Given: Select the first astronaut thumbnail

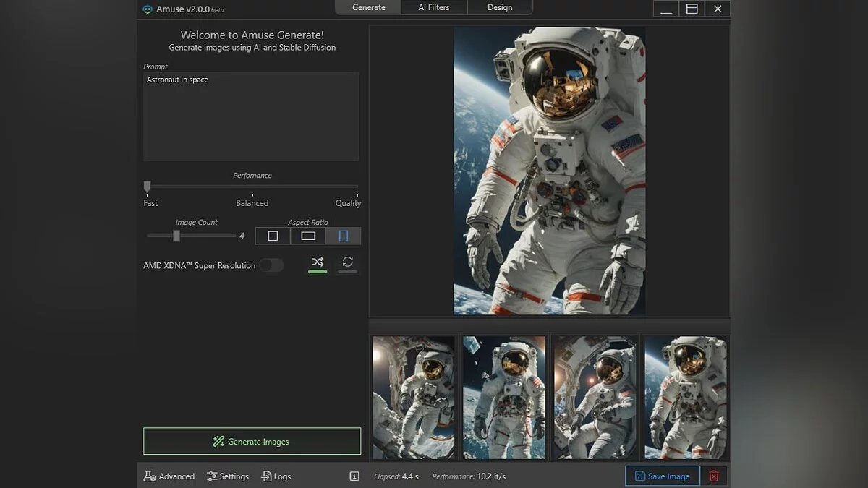Looking at the screenshot, I should [x=413, y=397].
